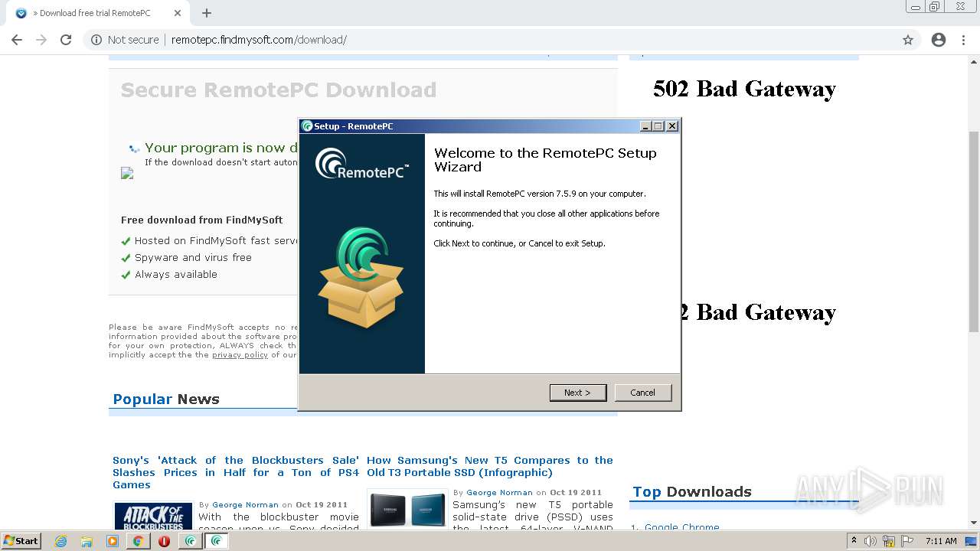Viewport: 980px width, 551px height.
Task: Click 'Always available' text
Action: [176, 275]
